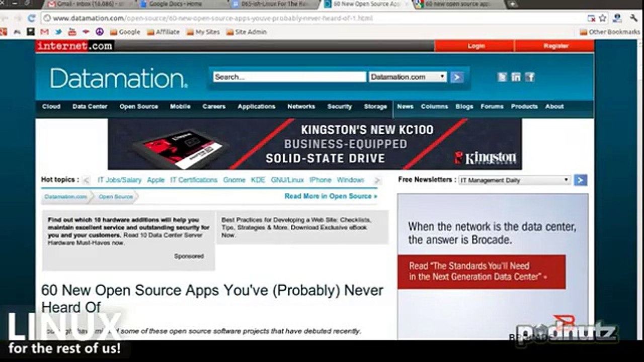Image resolution: width=644 pixels, height=362 pixels.
Task: Go to the Products section
Action: coord(524,107)
